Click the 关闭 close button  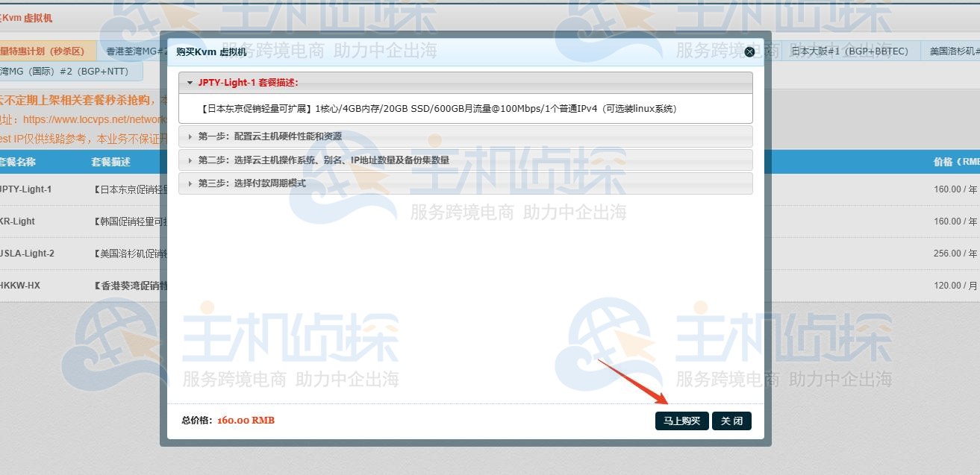pyautogui.click(x=731, y=421)
